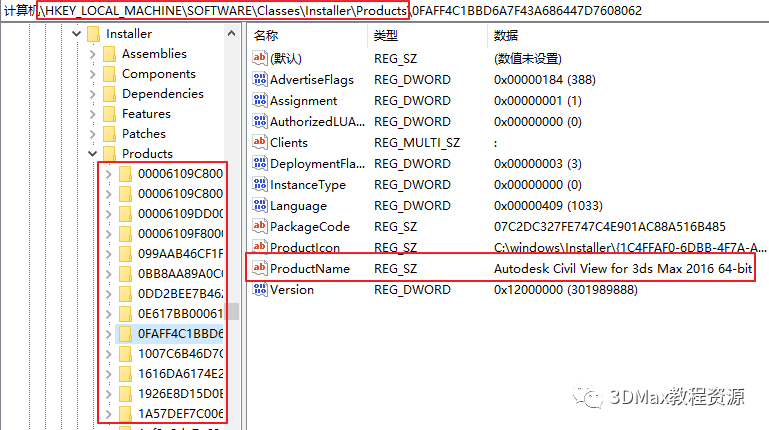This screenshot has width=769, height=430.
Task: Click AdvertiseFlags data 0x00000184 (388)
Action: tap(545, 79)
